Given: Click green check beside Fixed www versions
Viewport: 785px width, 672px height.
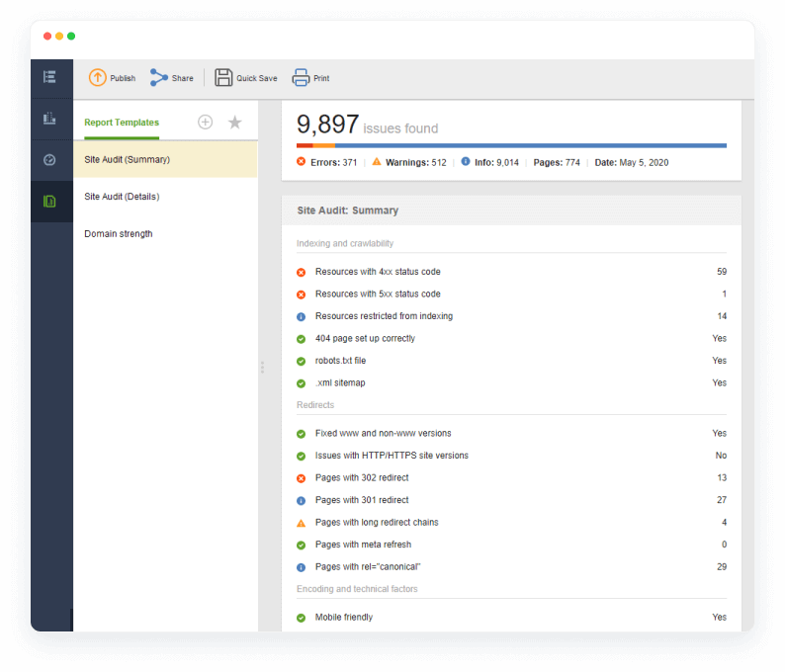Looking at the screenshot, I should pyautogui.click(x=301, y=434).
